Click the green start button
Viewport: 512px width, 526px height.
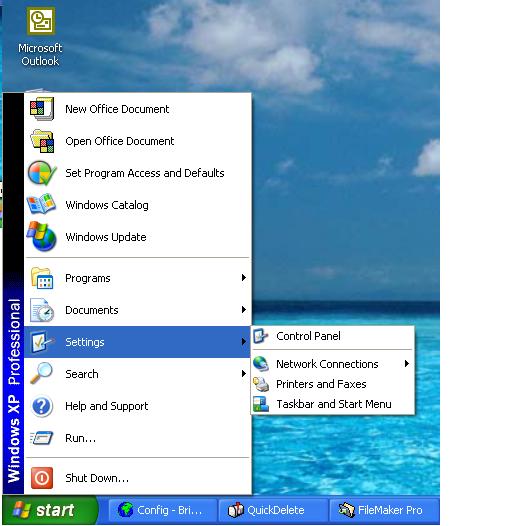[x=50, y=510]
